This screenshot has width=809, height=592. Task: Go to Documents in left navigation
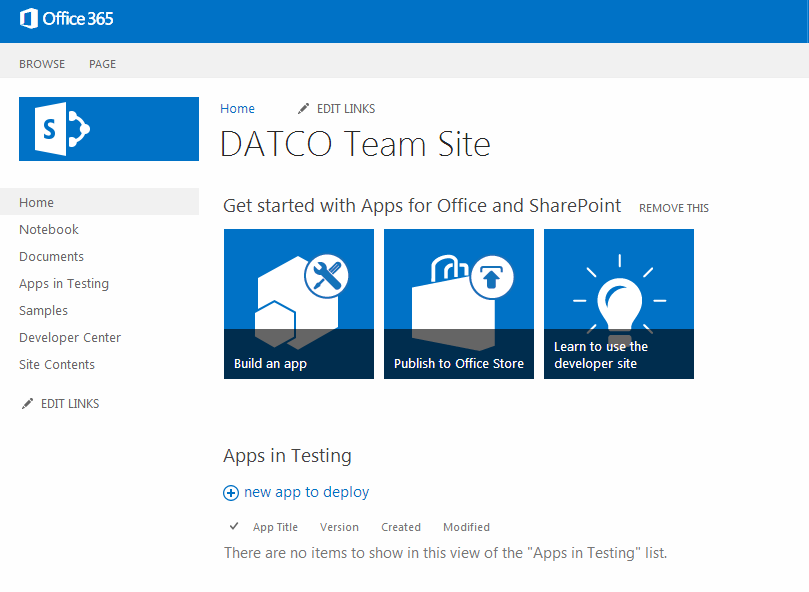[x=51, y=257]
